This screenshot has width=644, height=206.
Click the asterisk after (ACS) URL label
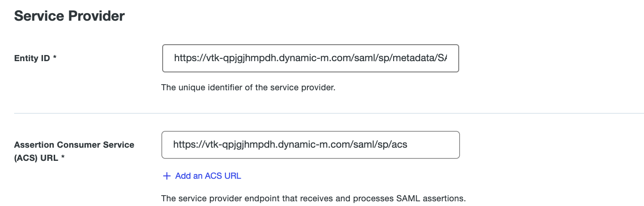[x=62, y=158]
